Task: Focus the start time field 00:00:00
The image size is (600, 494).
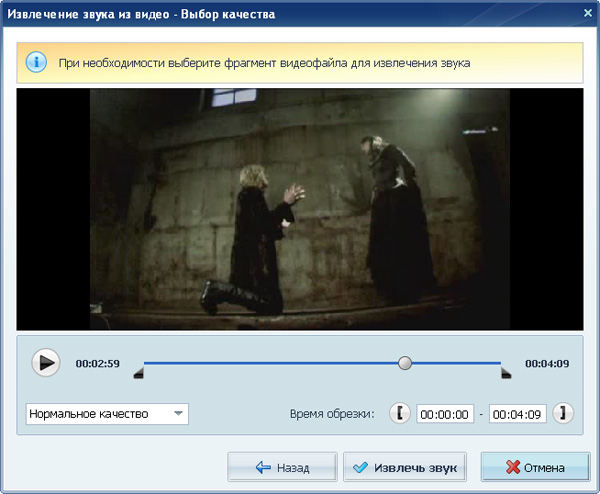Action: [445, 414]
